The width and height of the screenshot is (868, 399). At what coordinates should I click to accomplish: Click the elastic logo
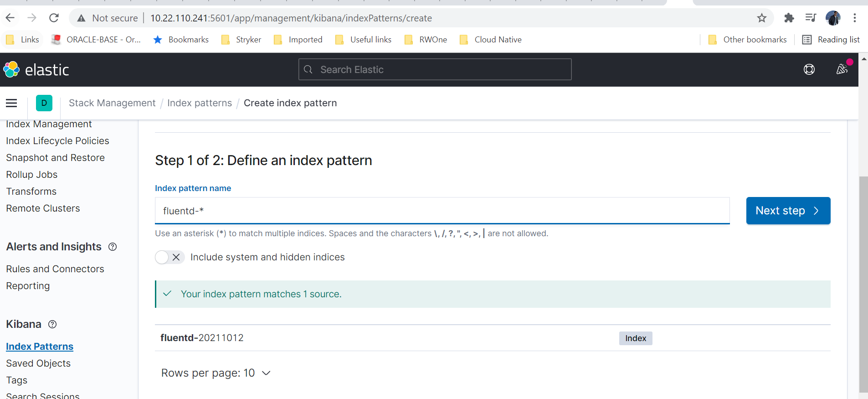pos(36,69)
